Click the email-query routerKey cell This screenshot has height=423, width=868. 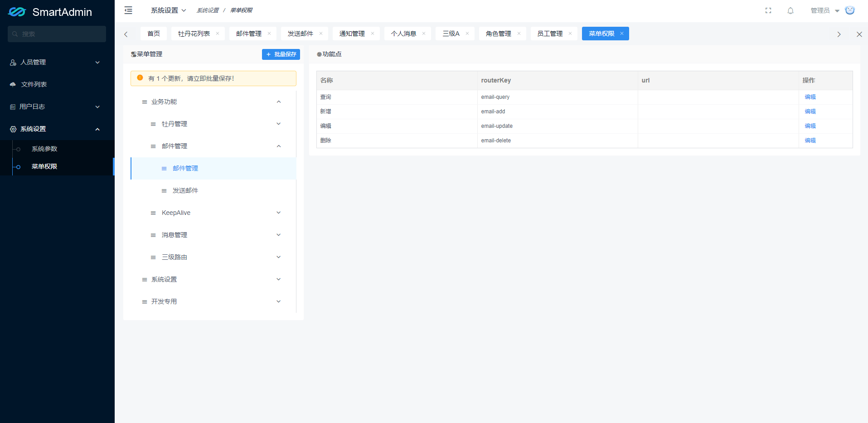pos(558,97)
